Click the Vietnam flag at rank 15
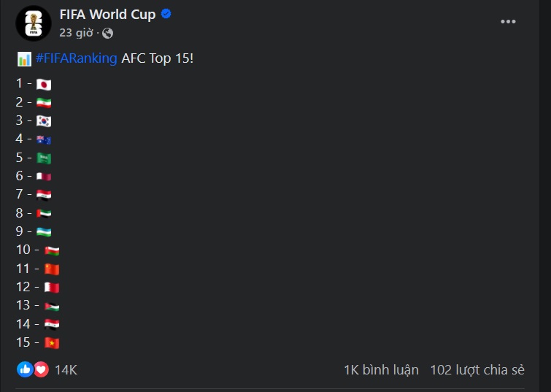 (52, 343)
